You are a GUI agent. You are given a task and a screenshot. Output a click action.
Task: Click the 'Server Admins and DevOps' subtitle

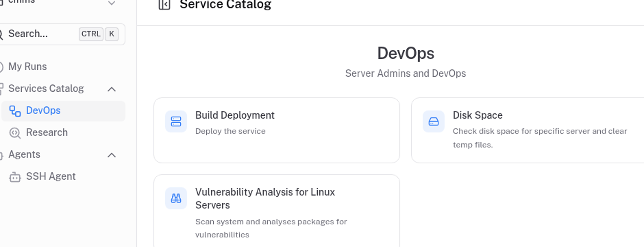tap(405, 73)
